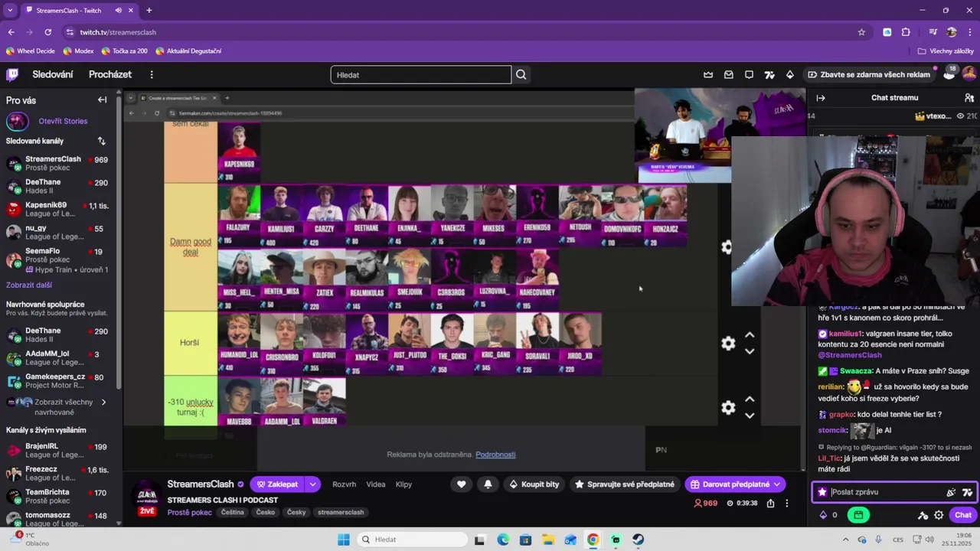980x551 pixels.
Task: Open moderator sword tools icon
Action: tap(923, 515)
